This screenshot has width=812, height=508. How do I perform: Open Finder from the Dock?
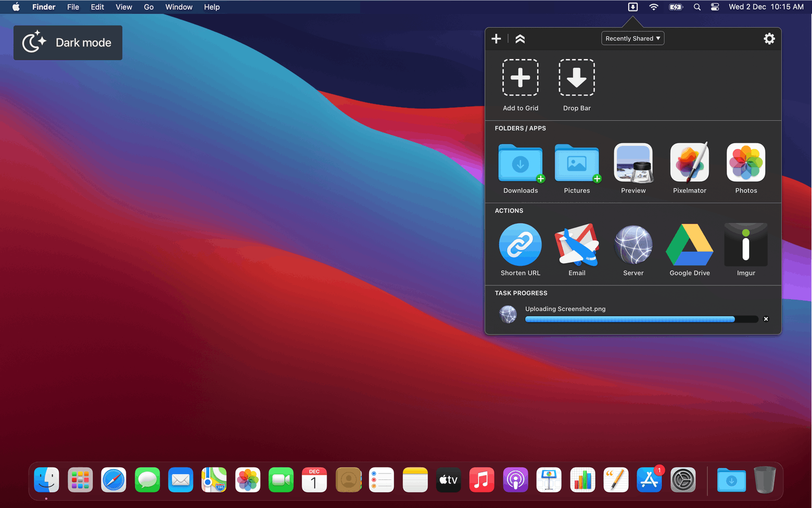pyautogui.click(x=47, y=480)
